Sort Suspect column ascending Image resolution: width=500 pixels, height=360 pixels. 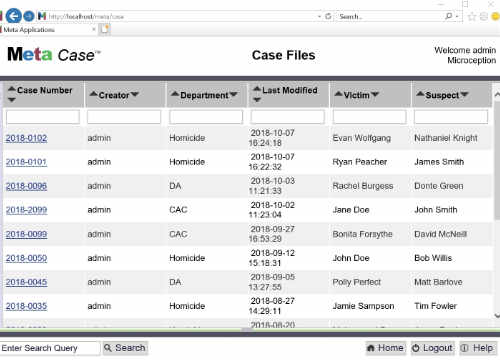click(x=421, y=94)
